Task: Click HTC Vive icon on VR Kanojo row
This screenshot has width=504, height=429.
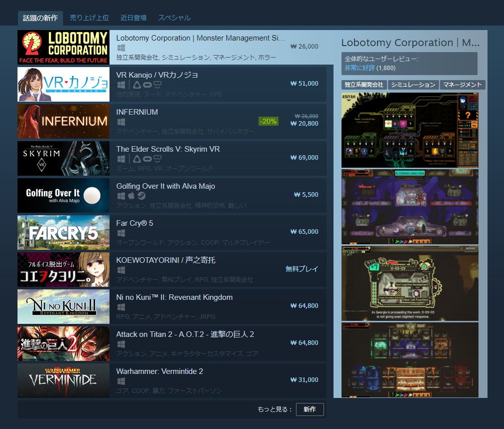Action: 137,85
